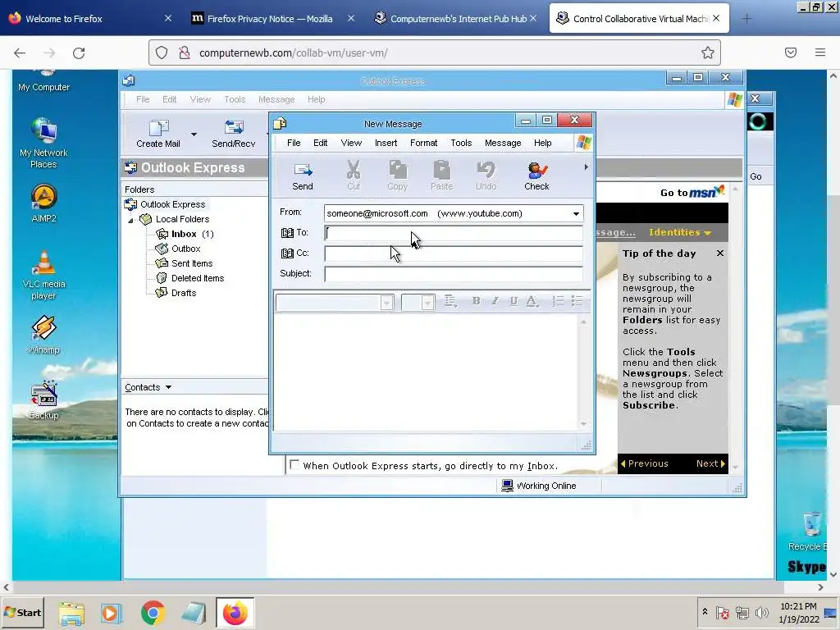Open the File menu in New Message
The height and width of the screenshot is (630, 840).
click(x=294, y=143)
